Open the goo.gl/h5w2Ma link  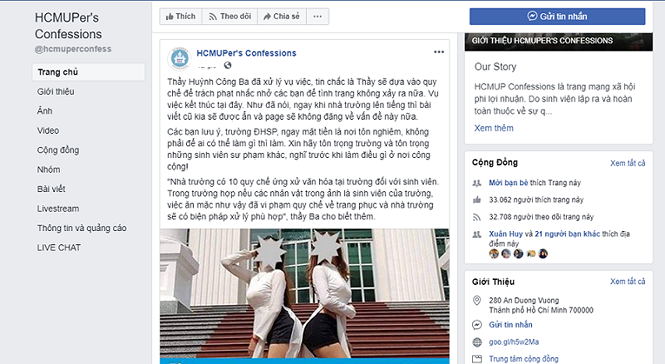pos(514,342)
